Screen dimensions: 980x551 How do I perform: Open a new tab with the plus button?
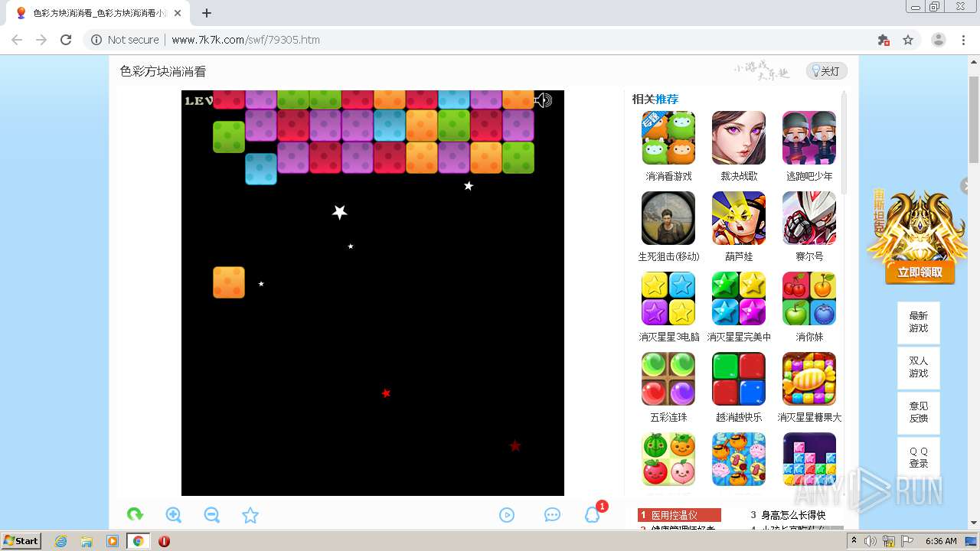pos(207,13)
